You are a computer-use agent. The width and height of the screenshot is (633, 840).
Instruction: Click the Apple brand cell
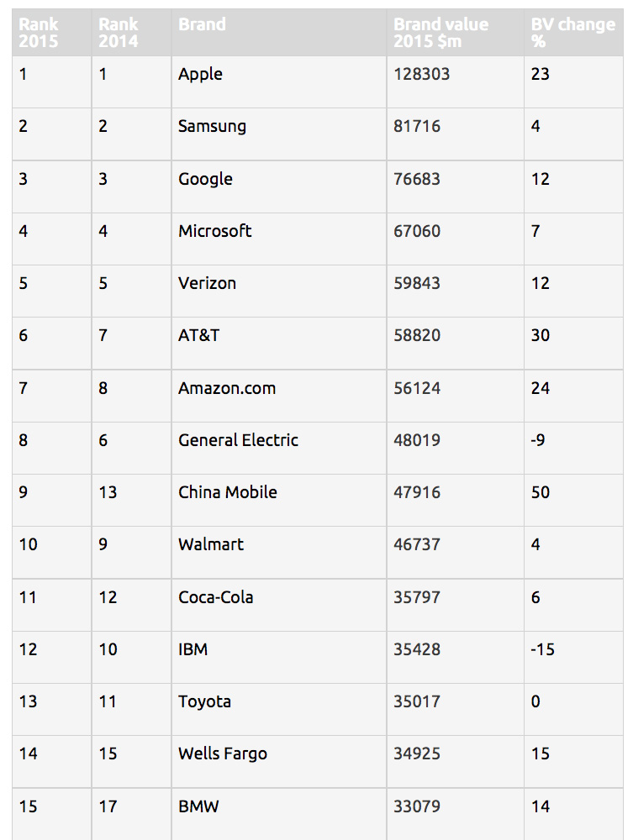point(279,81)
